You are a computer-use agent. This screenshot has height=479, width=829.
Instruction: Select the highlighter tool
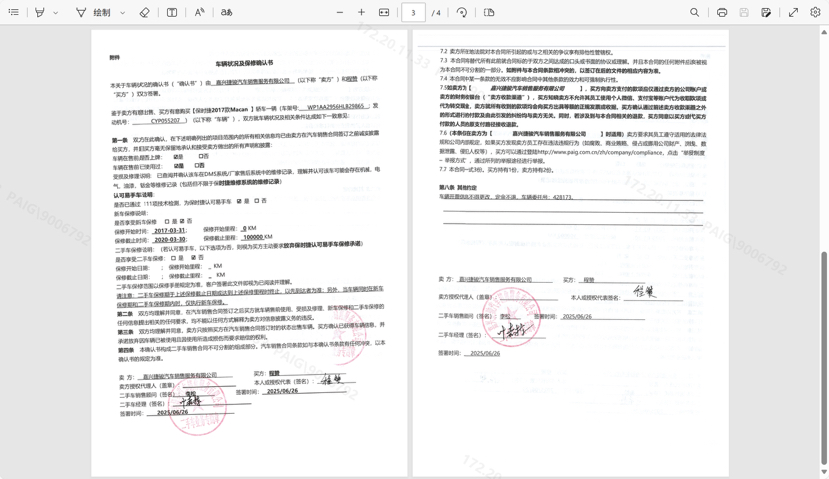40,13
